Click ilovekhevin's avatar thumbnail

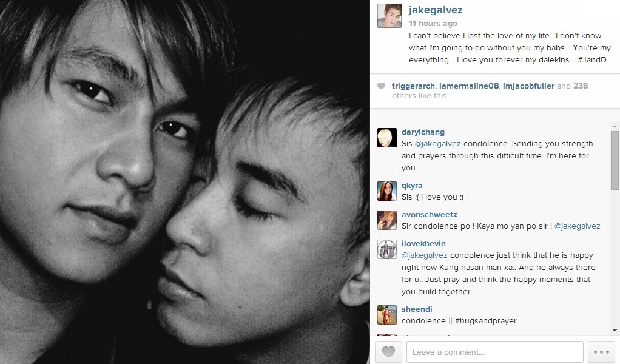point(386,249)
